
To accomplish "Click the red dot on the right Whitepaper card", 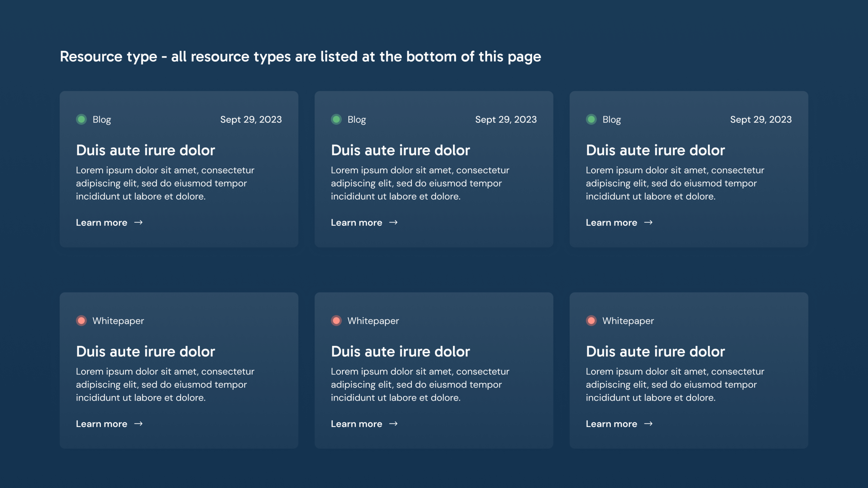I will (x=591, y=321).
